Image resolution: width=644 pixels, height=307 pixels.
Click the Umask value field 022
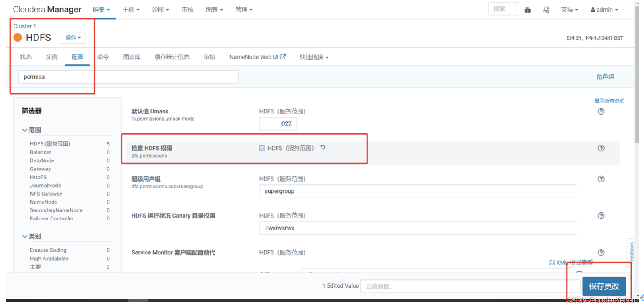[x=278, y=124]
